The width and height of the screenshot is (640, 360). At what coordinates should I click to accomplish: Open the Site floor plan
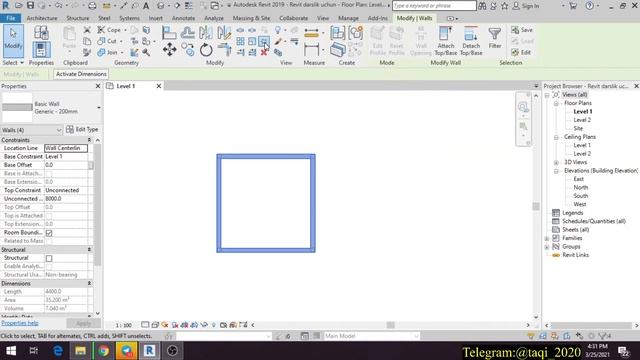(578, 129)
